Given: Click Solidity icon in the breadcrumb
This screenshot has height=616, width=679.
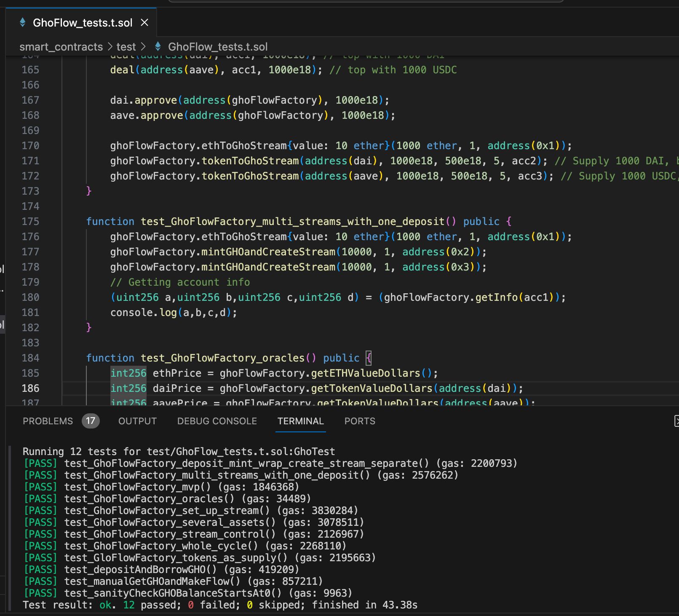Looking at the screenshot, I should 158,46.
